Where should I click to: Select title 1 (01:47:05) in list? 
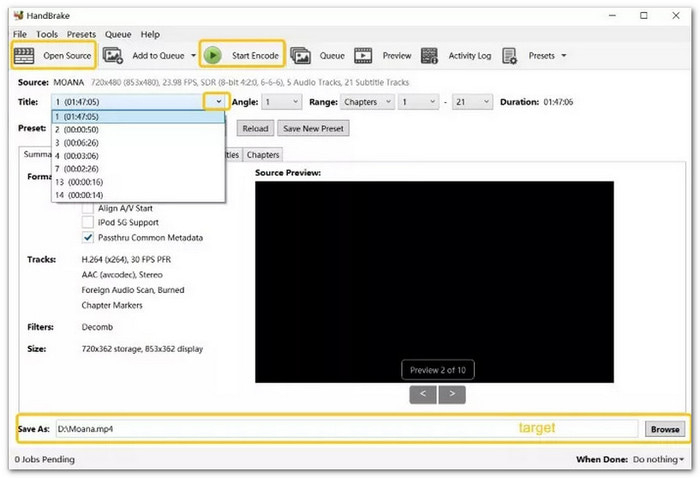tap(138, 117)
